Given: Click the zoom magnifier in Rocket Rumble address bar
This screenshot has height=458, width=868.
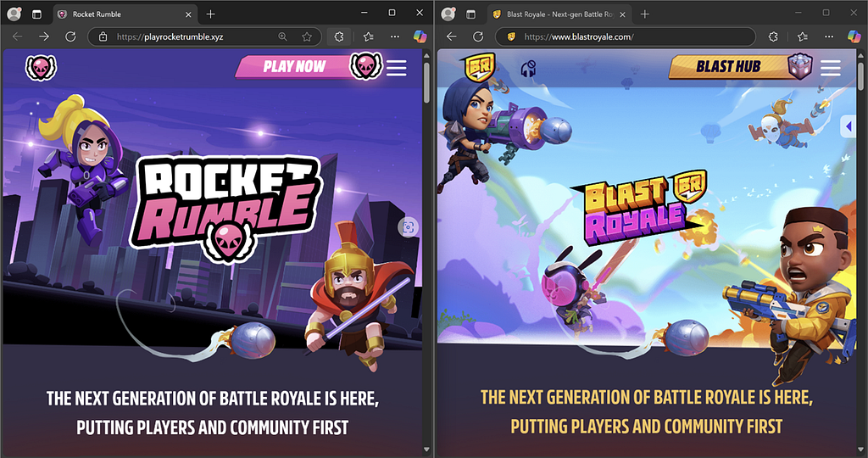Looking at the screenshot, I should pyautogui.click(x=283, y=36).
